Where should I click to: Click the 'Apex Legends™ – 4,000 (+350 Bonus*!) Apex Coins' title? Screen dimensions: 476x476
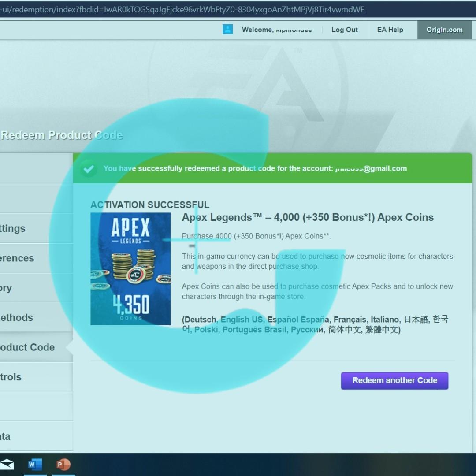(x=308, y=217)
